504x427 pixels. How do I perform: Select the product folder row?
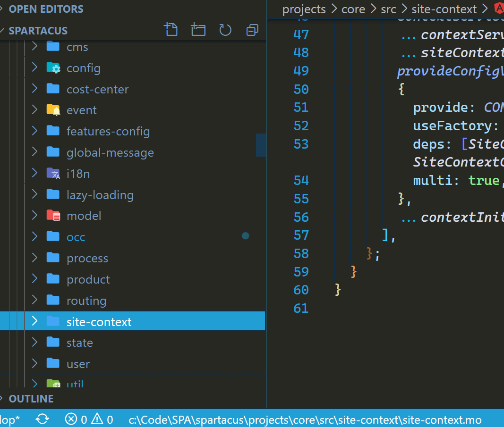[x=132, y=279]
